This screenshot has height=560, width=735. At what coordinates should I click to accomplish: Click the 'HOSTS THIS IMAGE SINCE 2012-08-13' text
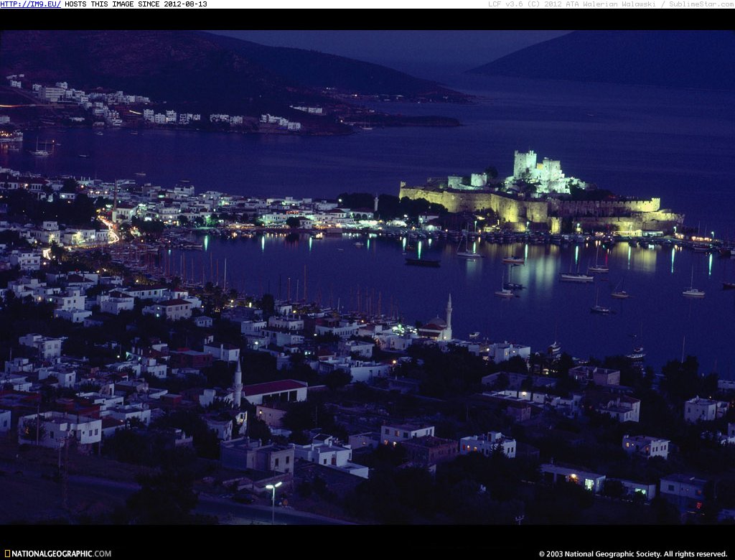(136, 4)
